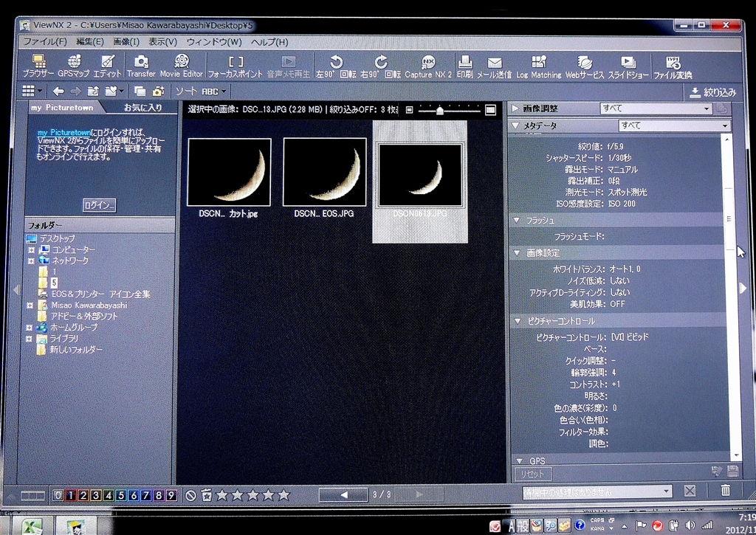Open image in Capture NX 2
Viewport: 756px width, 535px height.
tap(428, 65)
